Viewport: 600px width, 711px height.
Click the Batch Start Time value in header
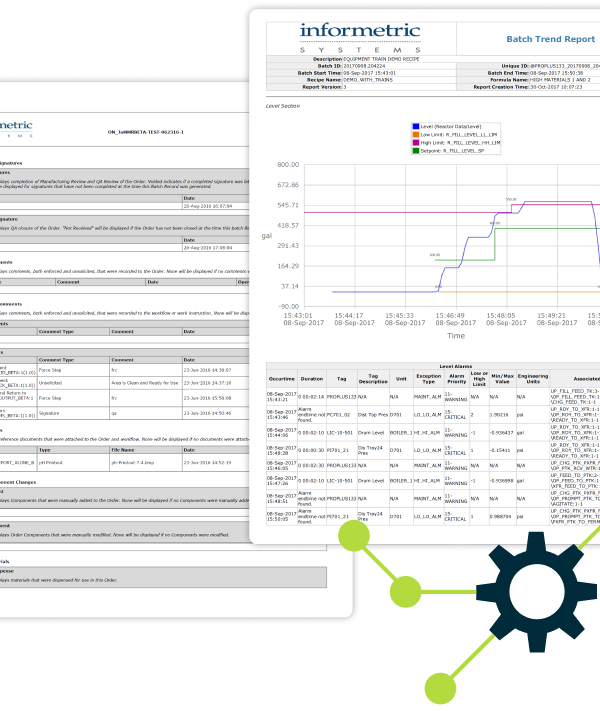coord(369,73)
